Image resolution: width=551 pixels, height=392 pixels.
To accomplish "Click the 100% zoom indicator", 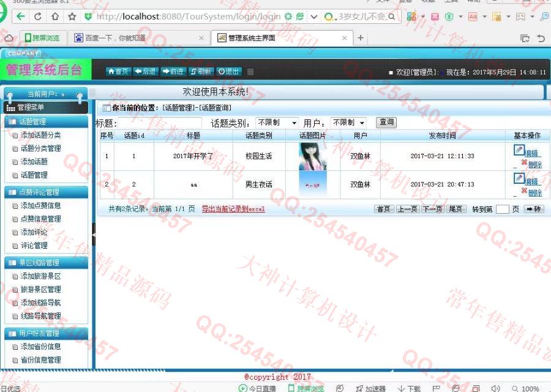I will pos(526,388).
